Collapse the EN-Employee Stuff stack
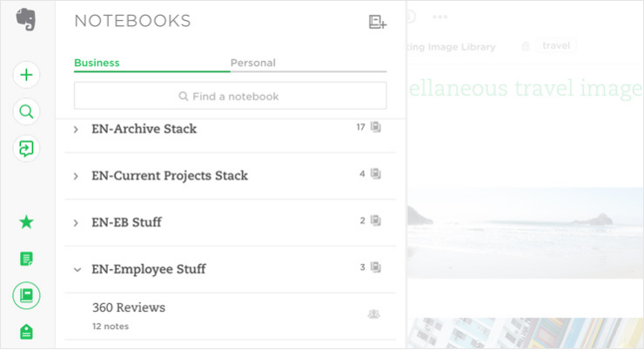This screenshot has width=644, height=350. tap(77, 270)
